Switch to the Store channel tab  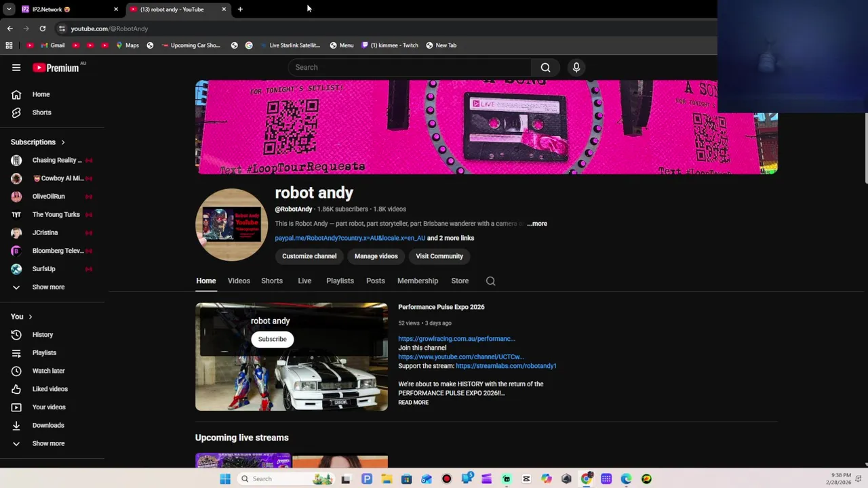pyautogui.click(x=460, y=281)
